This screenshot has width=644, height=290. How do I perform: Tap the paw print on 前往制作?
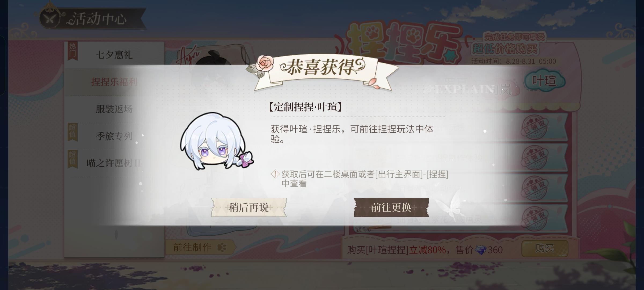click(222, 247)
